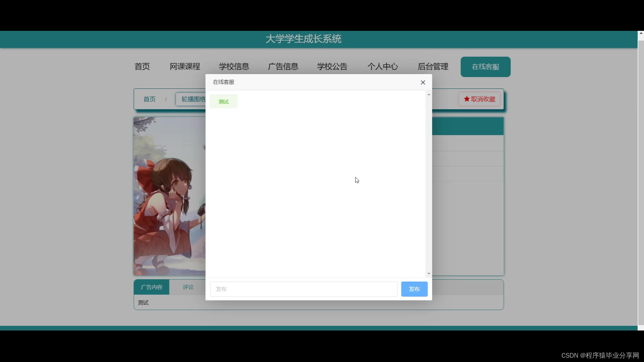Click 首页 breadcrumb link
The width and height of the screenshot is (644, 362).
point(150,99)
